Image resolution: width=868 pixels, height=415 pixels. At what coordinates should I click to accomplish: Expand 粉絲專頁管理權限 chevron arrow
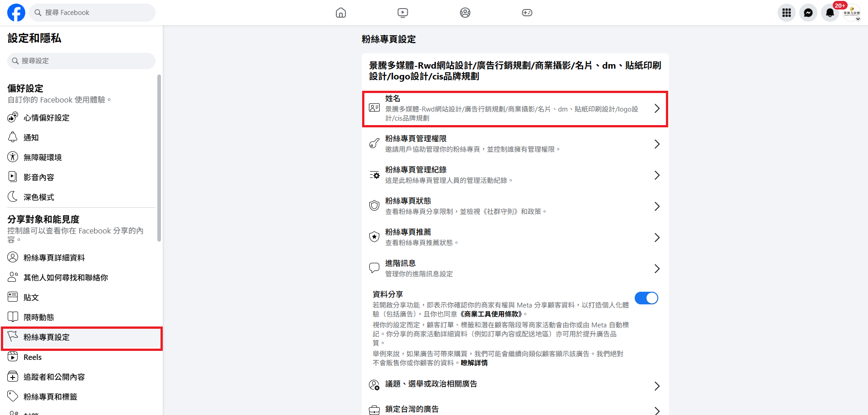point(657,144)
